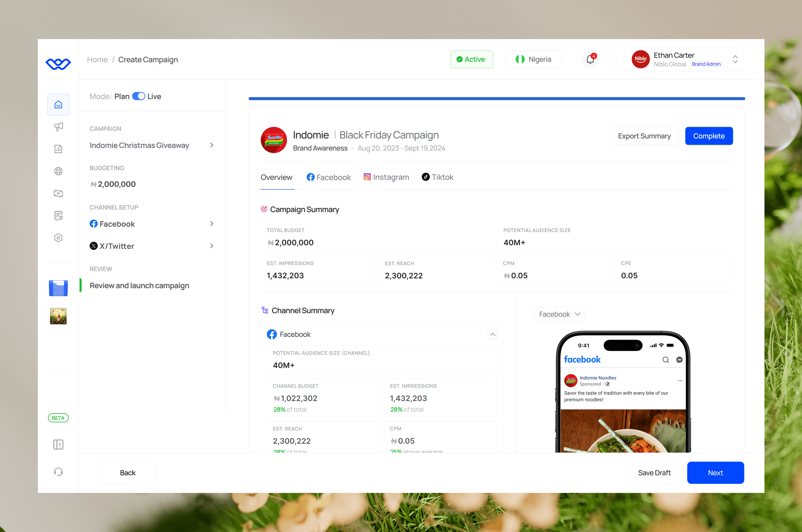This screenshot has width=802, height=532.
Task: Open the notifications bell
Action: 590,59
